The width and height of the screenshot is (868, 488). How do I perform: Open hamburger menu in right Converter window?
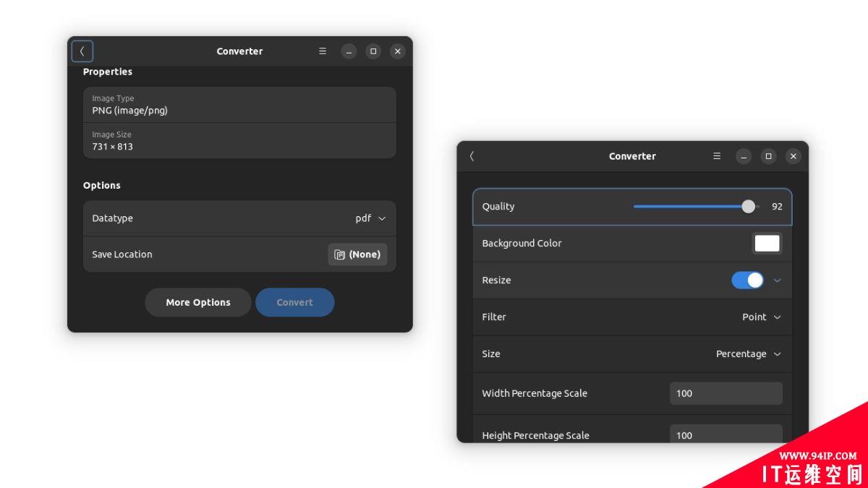717,156
